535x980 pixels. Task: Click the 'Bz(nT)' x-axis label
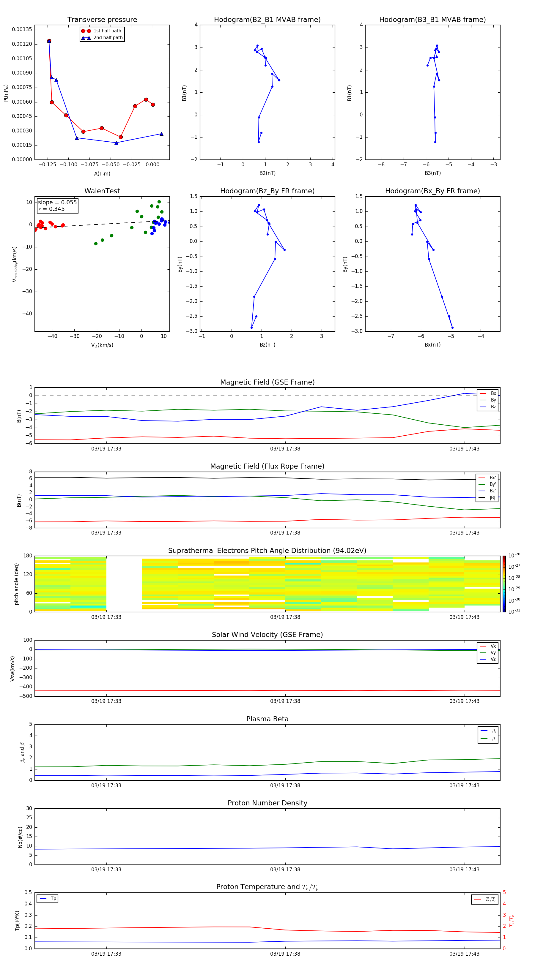click(x=267, y=345)
